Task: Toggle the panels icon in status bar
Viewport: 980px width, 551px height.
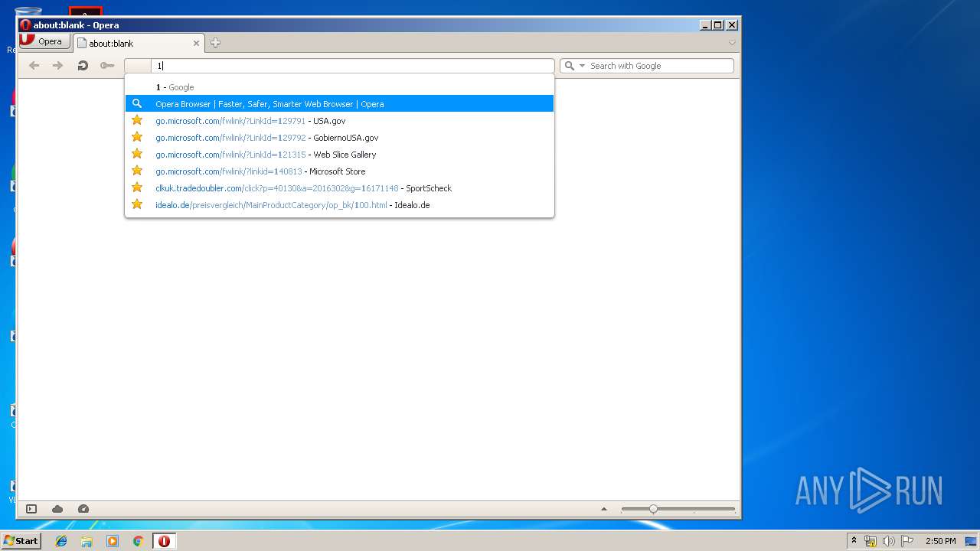Action: tap(31, 509)
